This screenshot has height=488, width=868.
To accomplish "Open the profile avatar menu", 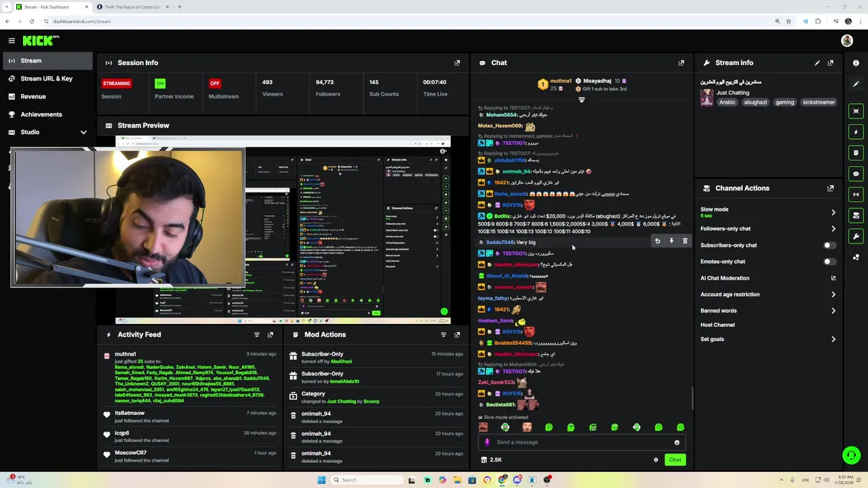I will [x=846, y=41].
